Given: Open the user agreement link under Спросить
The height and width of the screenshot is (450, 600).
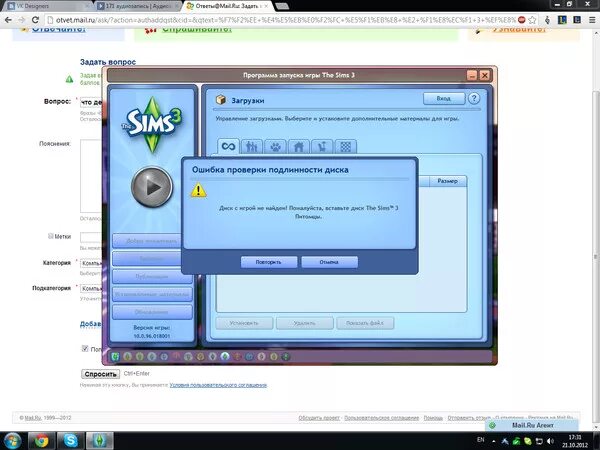Looking at the screenshot, I should click(218, 385).
